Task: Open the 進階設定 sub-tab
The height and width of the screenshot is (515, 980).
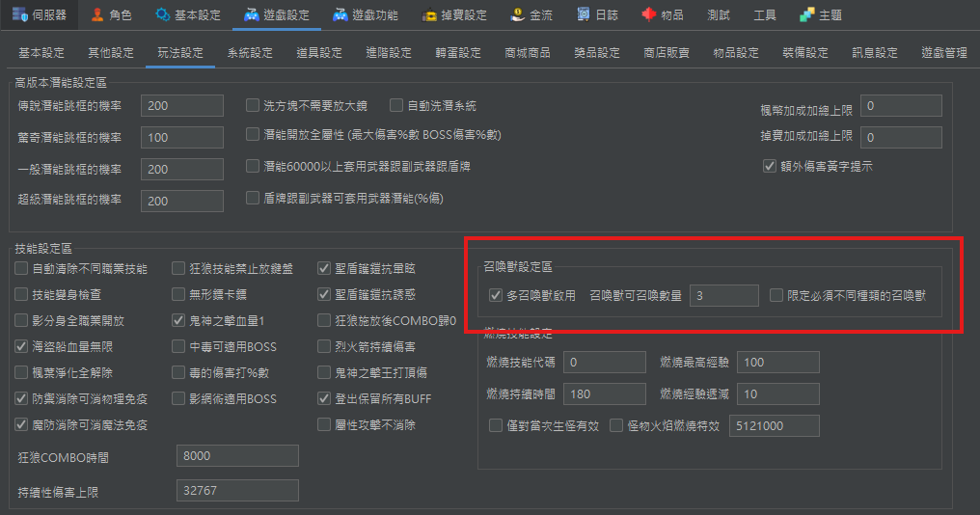Action: pyautogui.click(x=388, y=52)
